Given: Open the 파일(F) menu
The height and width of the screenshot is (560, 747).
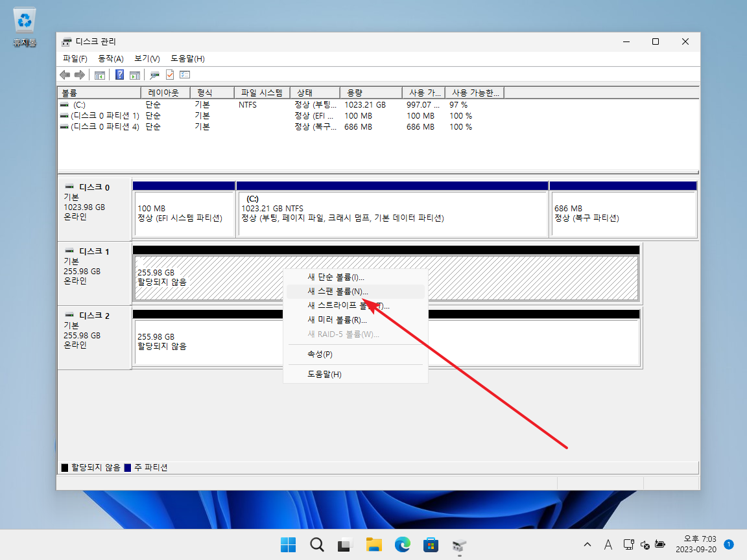Looking at the screenshot, I should click(x=75, y=58).
